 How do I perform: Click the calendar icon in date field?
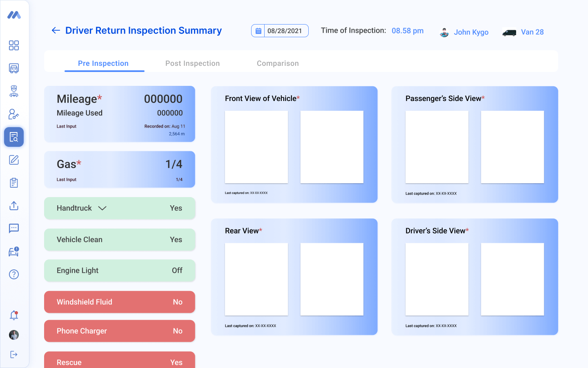[258, 31]
